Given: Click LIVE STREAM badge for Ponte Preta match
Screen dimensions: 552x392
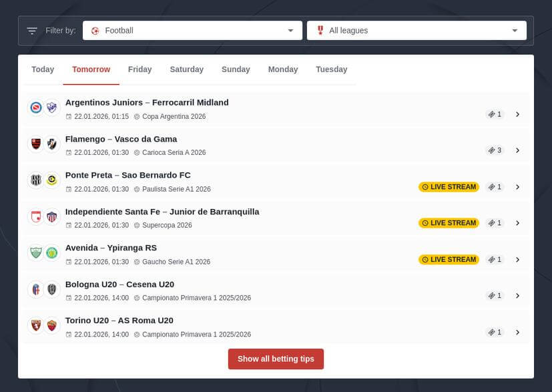Looking at the screenshot, I should [449, 187].
